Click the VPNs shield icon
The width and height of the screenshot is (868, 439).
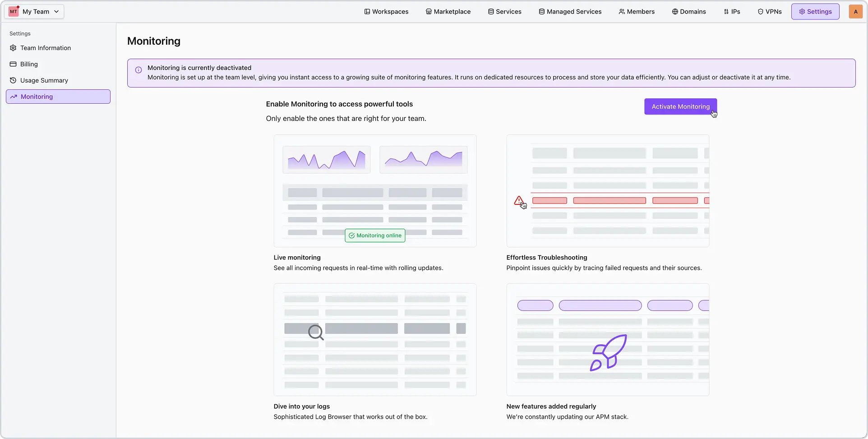[x=761, y=12]
